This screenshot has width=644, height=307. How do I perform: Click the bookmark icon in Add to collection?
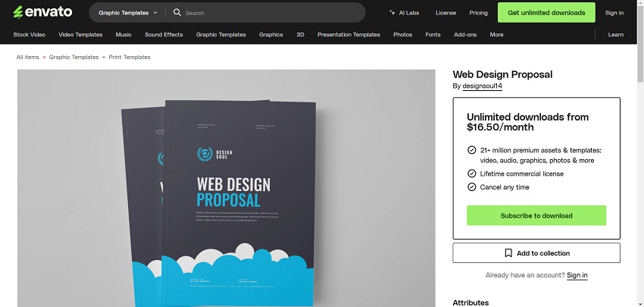pos(508,253)
